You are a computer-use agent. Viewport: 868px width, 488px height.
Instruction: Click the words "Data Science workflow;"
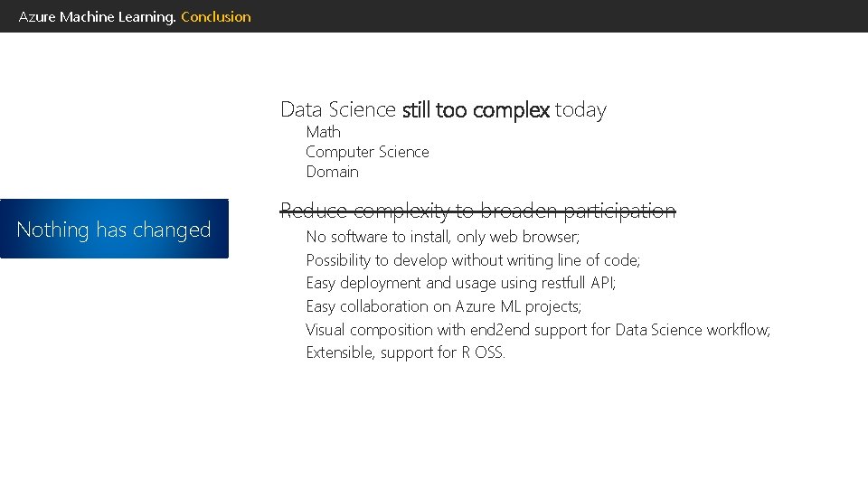[x=693, y=330]
